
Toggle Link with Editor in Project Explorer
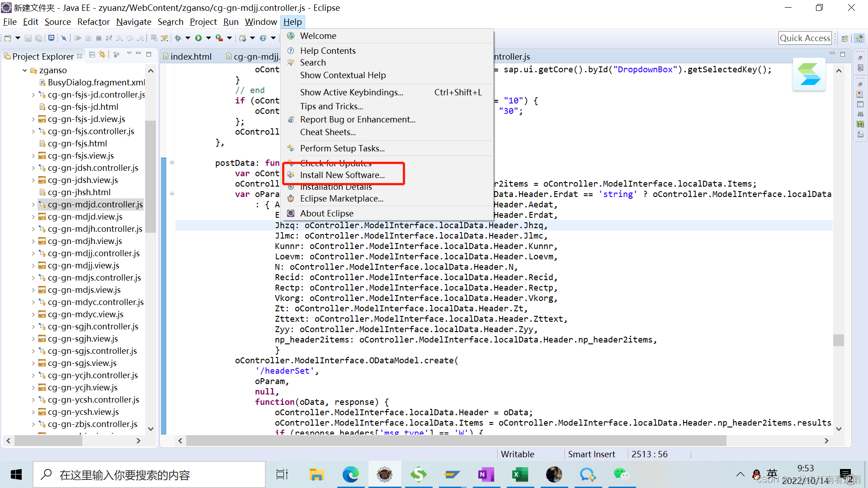102,55
